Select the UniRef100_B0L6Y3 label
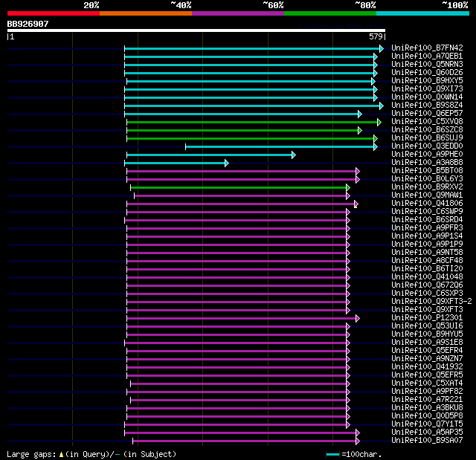The height and width of the screenshot is (460, 476). tap(427, 179)
